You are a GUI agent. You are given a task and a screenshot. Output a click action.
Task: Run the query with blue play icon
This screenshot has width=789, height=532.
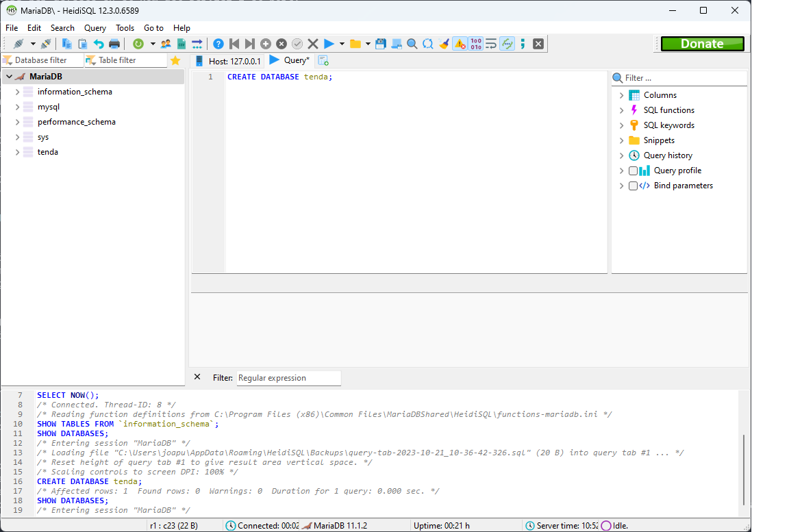(329, 44)
